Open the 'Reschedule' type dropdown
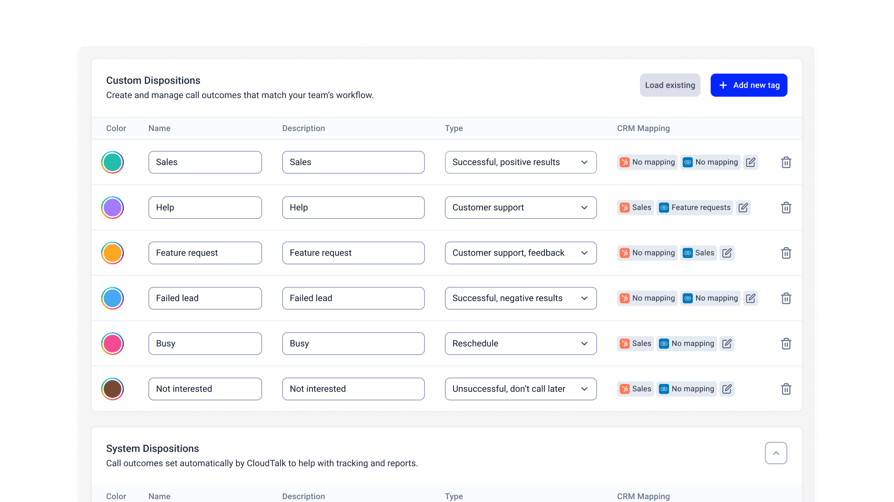The height and width of the screenshot is (502, 894). coord(521,343)
